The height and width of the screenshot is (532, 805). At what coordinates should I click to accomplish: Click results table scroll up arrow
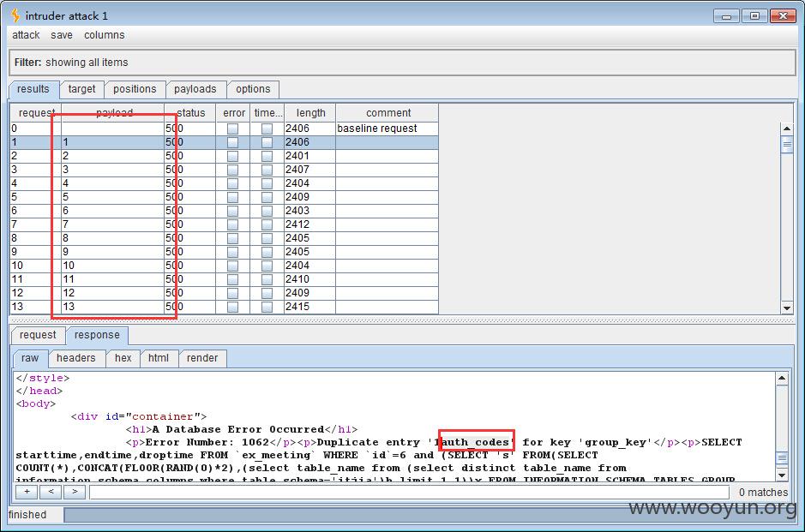pyautogui.click(x=786, y=129)
